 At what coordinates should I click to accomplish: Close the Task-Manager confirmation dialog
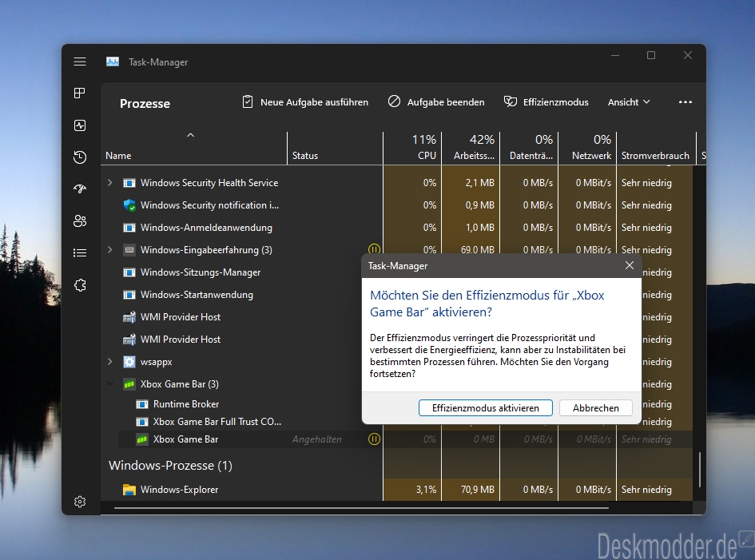click(x=630, y=265)
